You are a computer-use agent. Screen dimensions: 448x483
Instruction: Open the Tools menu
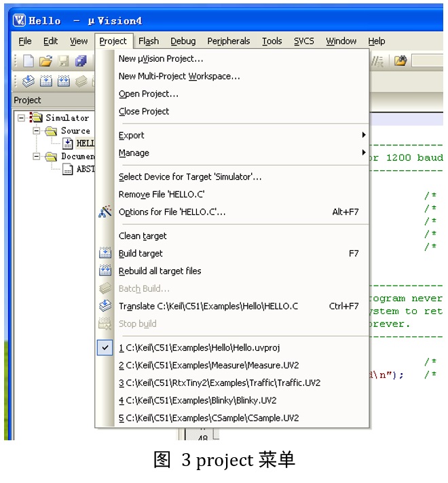pos(272,41)
